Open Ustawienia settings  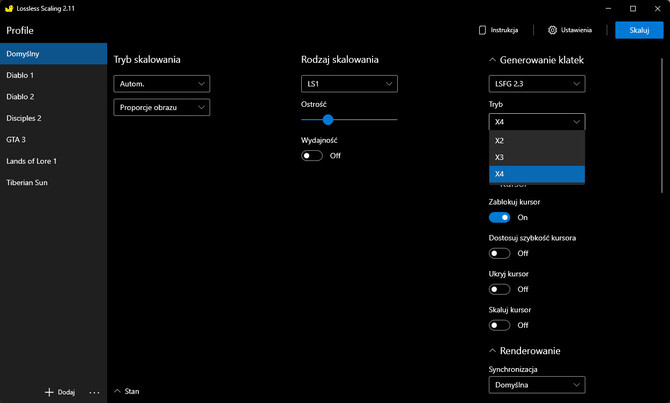(x=570, y=30)
